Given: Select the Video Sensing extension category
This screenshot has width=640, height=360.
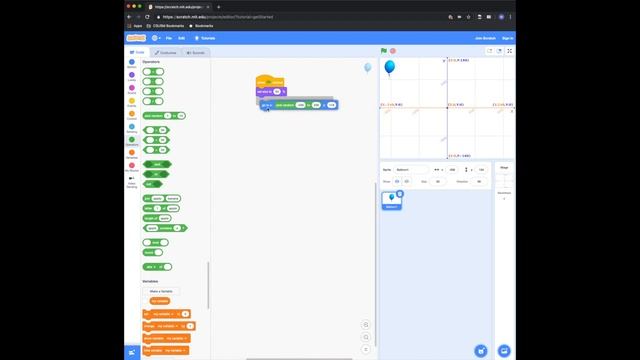Looking at the screenshot, I should [x=132, y=182].
